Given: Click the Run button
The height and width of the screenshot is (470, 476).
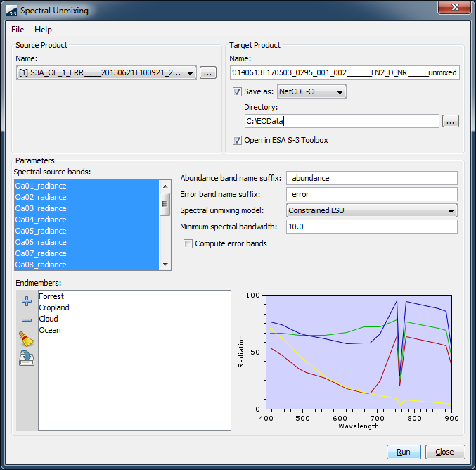Looking at the screenshot, I should point(404,452).
